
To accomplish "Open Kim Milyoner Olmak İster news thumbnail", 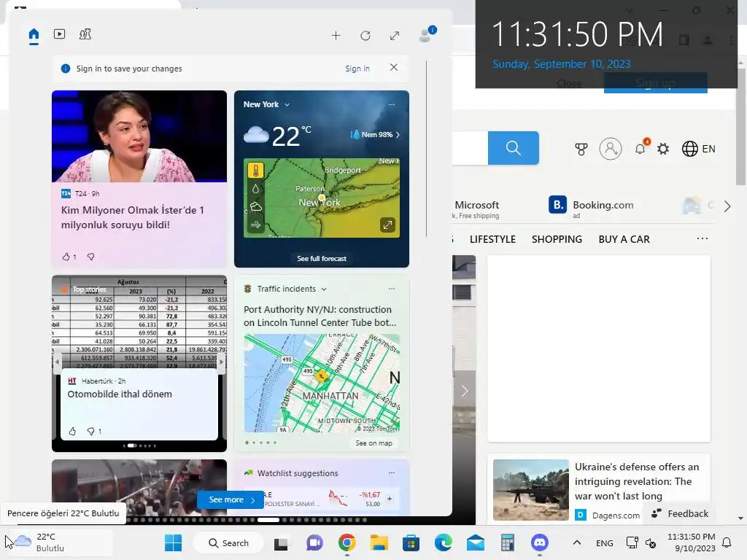I will (139, 136).
